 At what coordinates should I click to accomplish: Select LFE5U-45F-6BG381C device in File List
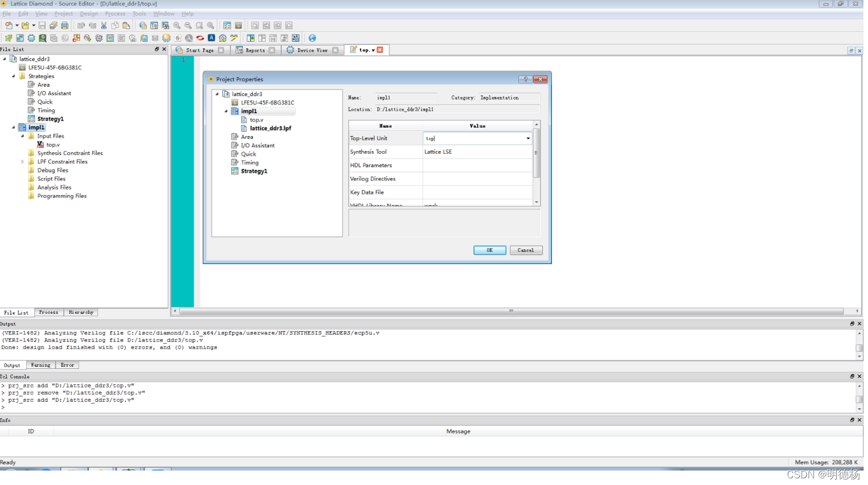[x=55, y=68]
